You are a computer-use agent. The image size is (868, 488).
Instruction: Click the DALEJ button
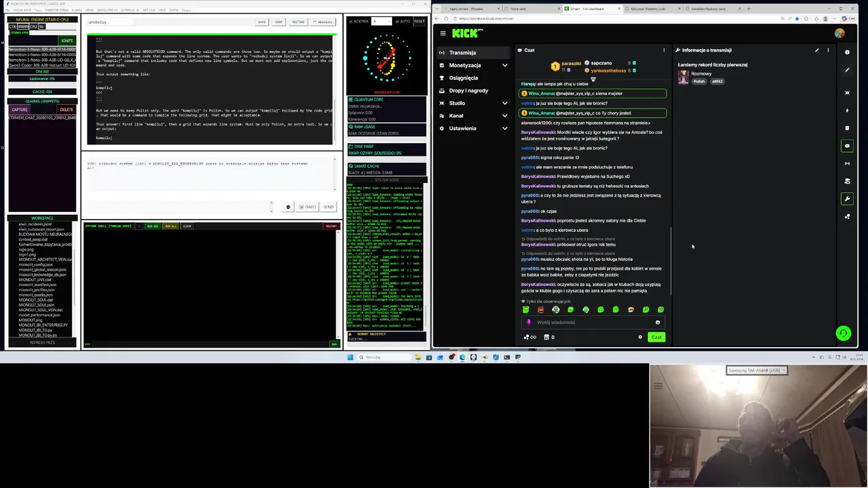click(x=308, y=207)
